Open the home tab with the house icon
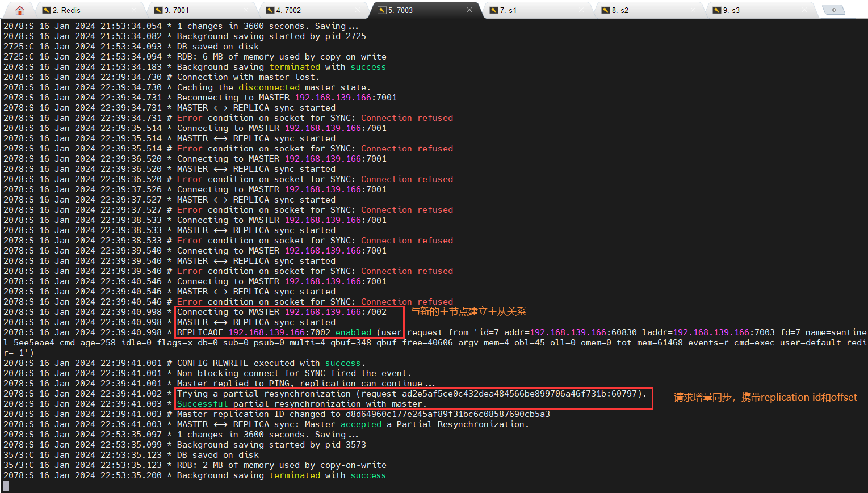The image size is (868, 493). tap(19, 10)
